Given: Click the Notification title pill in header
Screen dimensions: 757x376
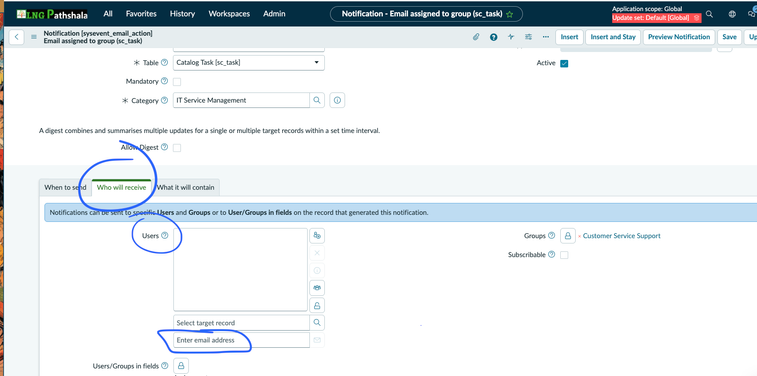Looking at the screenshot, I should [426, 14].
